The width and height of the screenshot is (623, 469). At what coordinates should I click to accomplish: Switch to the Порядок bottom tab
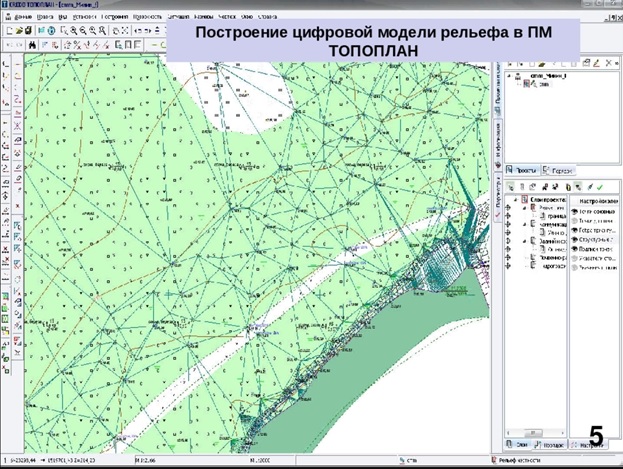pos(550,445)
